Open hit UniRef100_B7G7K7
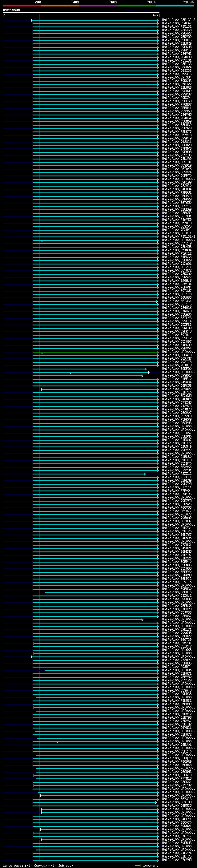 point(177,836)
